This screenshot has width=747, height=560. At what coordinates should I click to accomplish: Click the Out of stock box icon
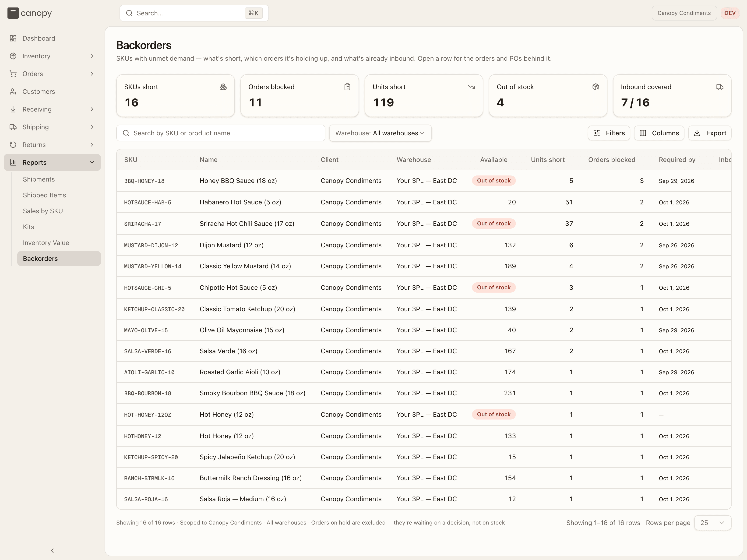coord(596,87)
